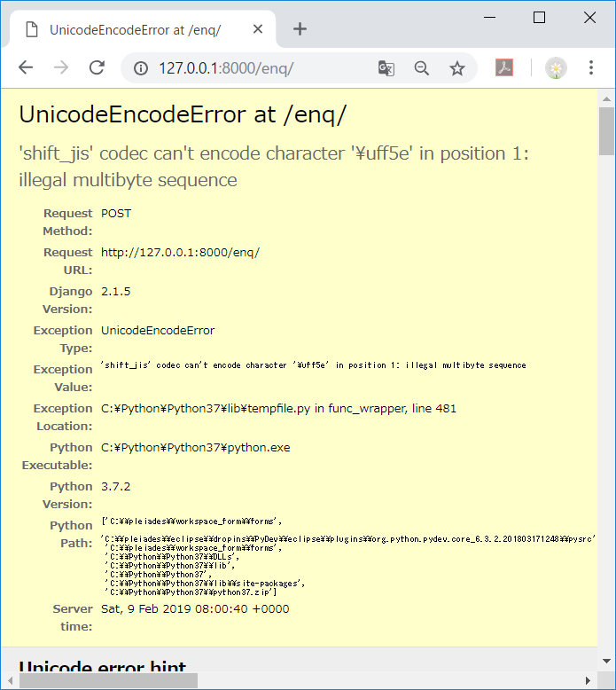The height and width of the screenshot is (690, 616).
Task: Minimize the Chrome window
Action: pos(489,18)
